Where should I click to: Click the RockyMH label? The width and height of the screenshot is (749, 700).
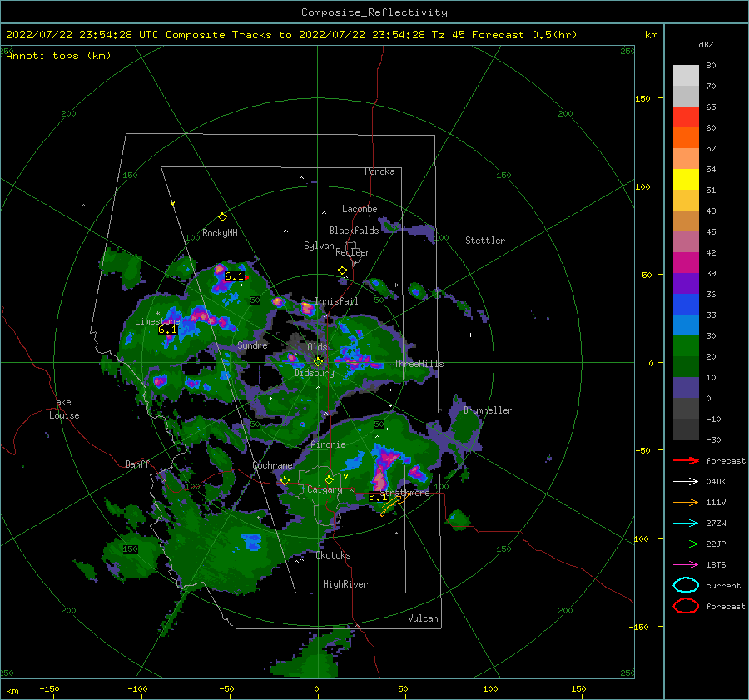(220, 233)
